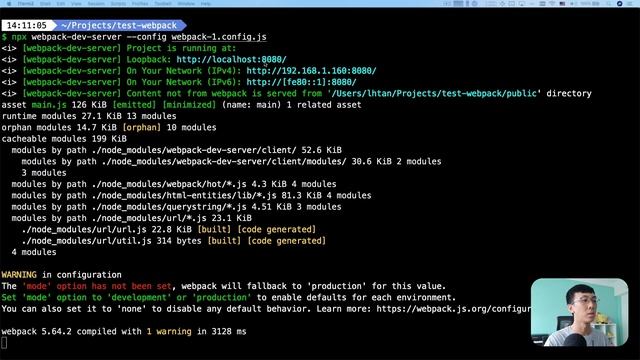This screenshot has height=360, width=640.
Task: Click 'runtime modules 27.1 KiB' line
Action: click(x=89, y=116)
